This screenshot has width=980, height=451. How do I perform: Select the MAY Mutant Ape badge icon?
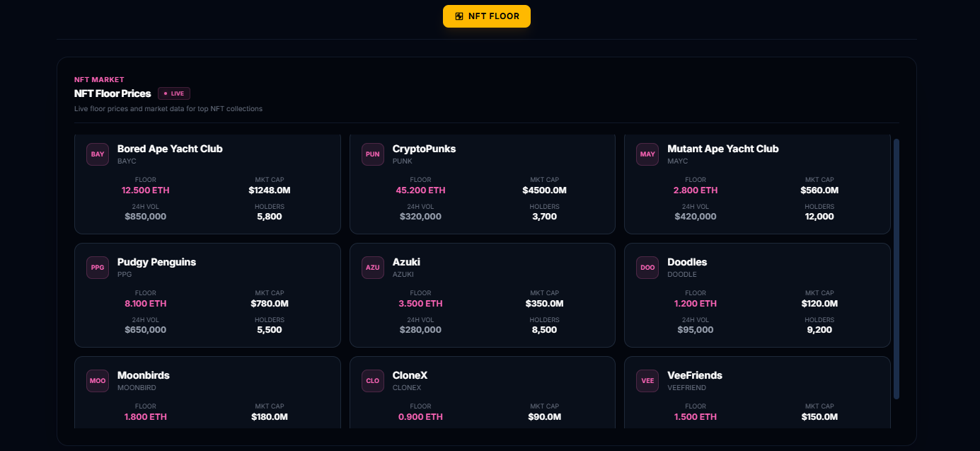[647, 154]
